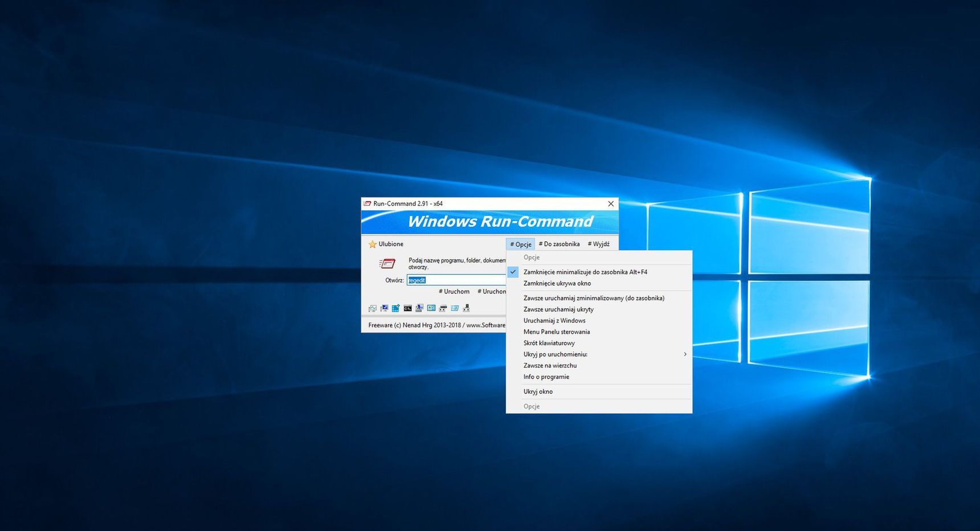The image size is (980, 531).
Task: Open the blue grid registry icon
Action: point(395,308)
